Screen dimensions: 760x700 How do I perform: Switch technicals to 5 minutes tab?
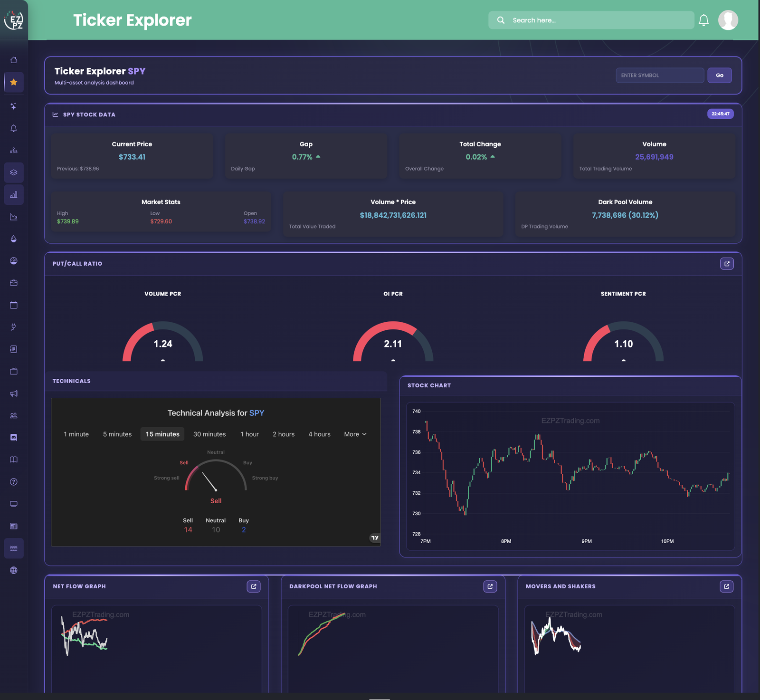click(117, 434)
